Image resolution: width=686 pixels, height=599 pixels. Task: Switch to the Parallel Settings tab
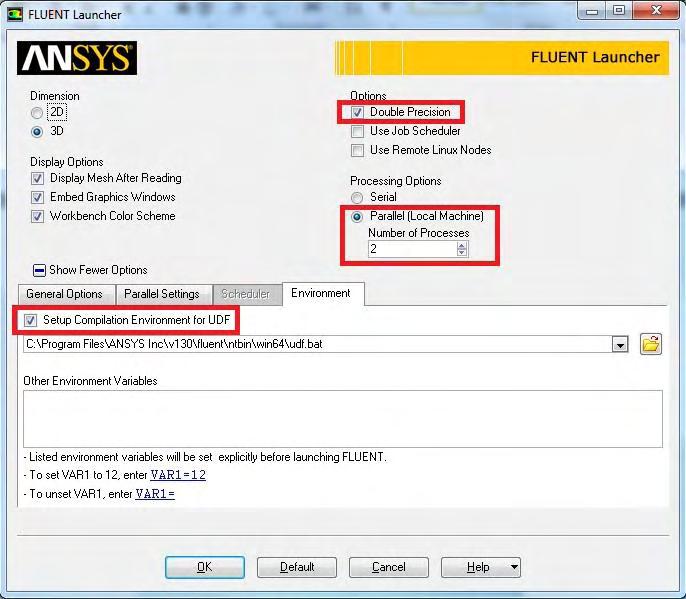(x=162, y=294)
